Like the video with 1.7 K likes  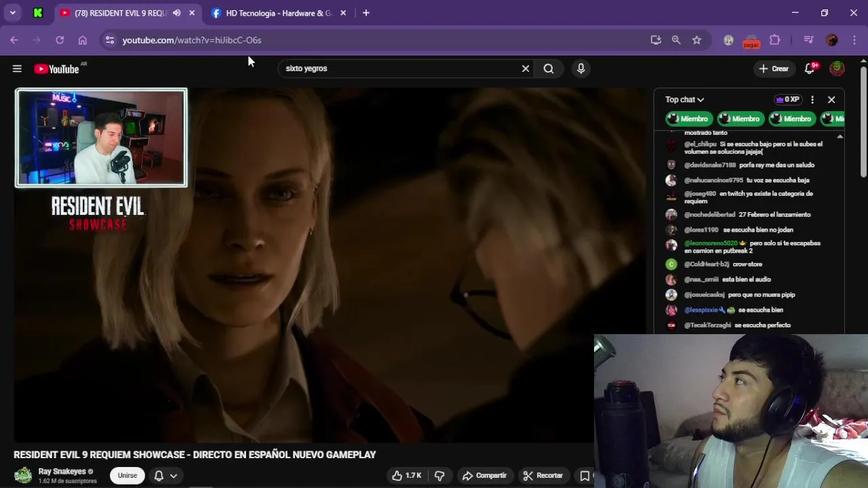(x=407, y=476)
